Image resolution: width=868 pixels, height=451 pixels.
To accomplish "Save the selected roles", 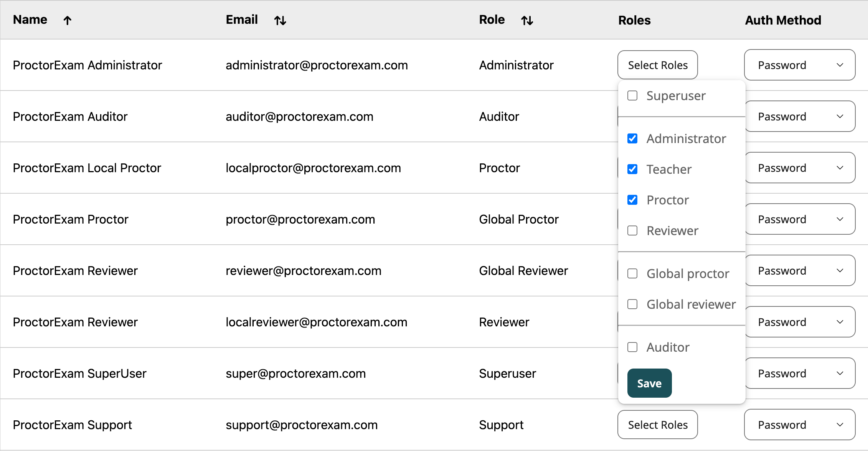I will pos(649,383).
